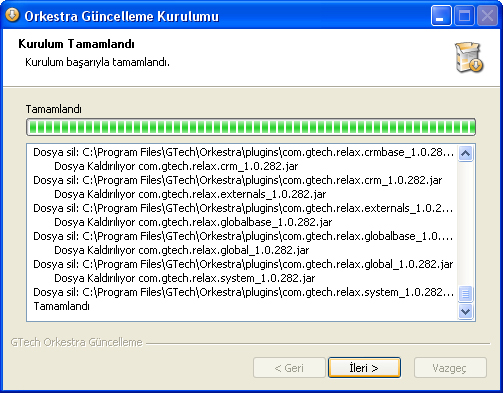503x393 pixels.
Task: Click 'Kurulum başarıyla tamamlandı.' subtitle text
Action: click(x=97, y=62)
